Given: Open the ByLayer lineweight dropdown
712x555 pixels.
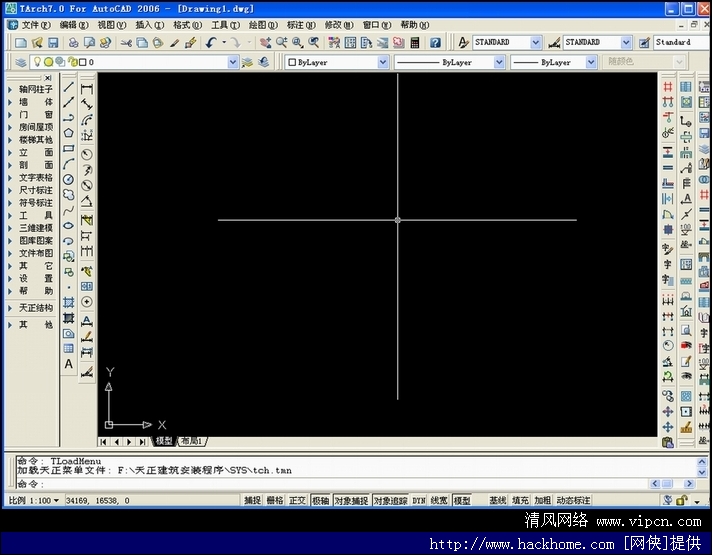Looking at the screenshot, I should click(590, 62).
